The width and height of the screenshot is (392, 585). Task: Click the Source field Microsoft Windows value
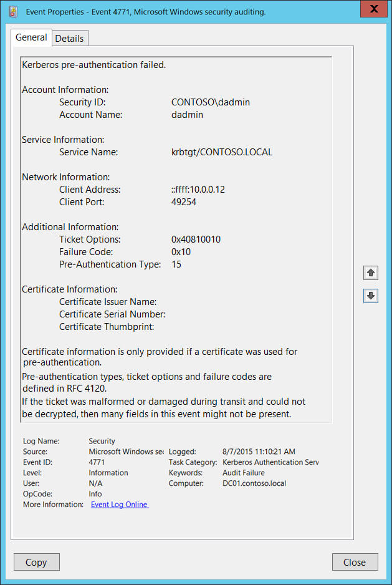(126, 452)
